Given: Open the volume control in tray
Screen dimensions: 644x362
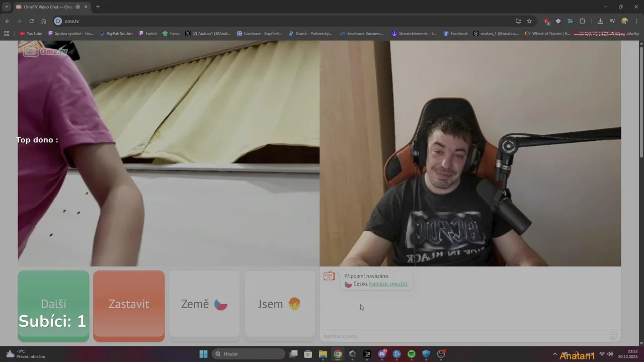Looking at the screenshot, I should (610, 354).
